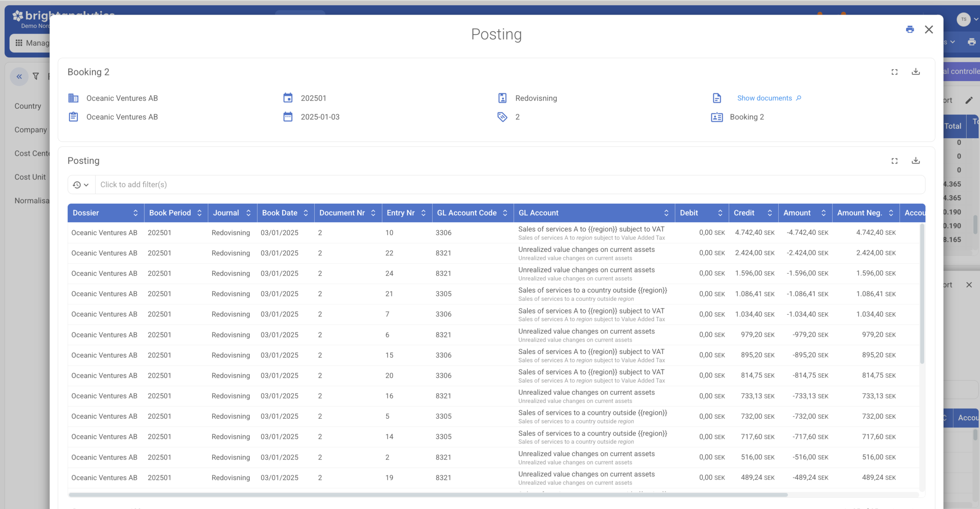Open the TS user profile menu
Image resolution: width=980 pixels, height=509 pixels.
click(x=967, y=19)
